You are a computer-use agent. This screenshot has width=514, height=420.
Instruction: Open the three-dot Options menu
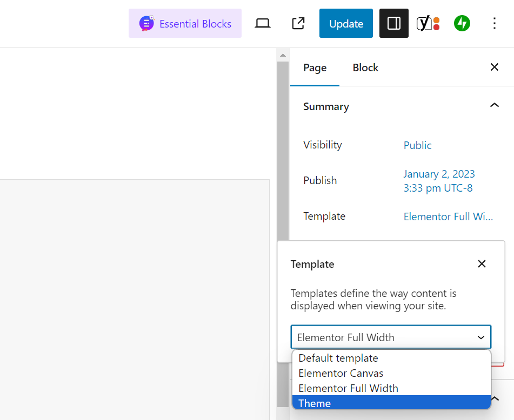[x=495, y=23]
